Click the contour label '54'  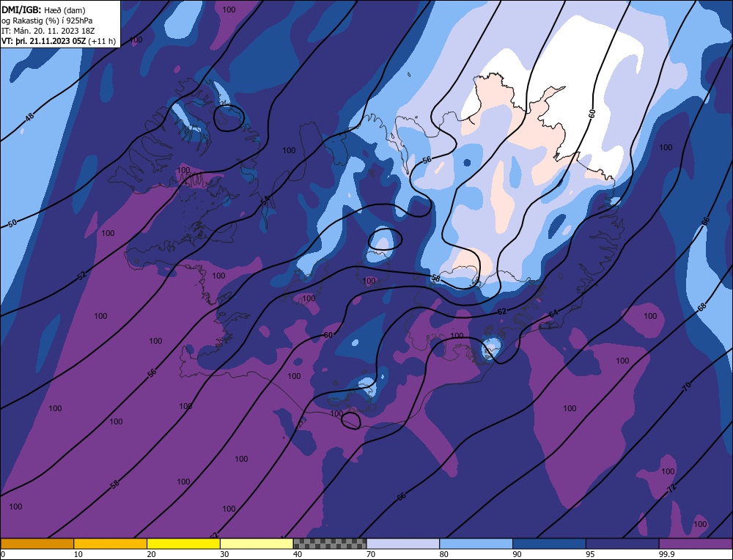265,201
